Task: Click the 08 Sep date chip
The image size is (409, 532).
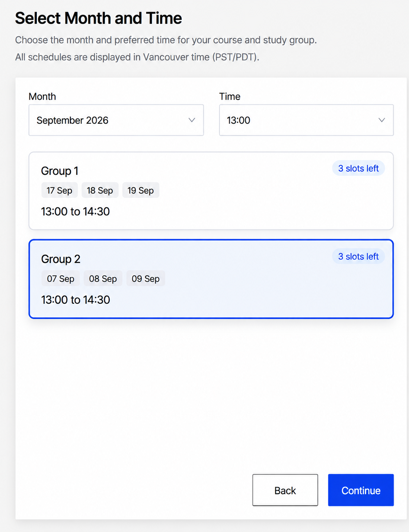Action: click(x=103, y=278)
